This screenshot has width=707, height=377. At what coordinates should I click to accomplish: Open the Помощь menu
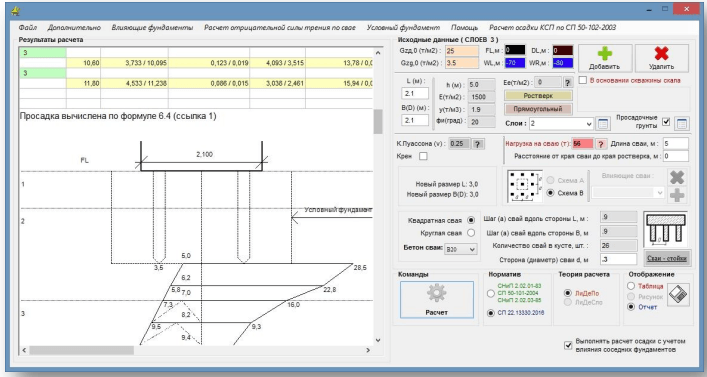(x=464, y=28)
